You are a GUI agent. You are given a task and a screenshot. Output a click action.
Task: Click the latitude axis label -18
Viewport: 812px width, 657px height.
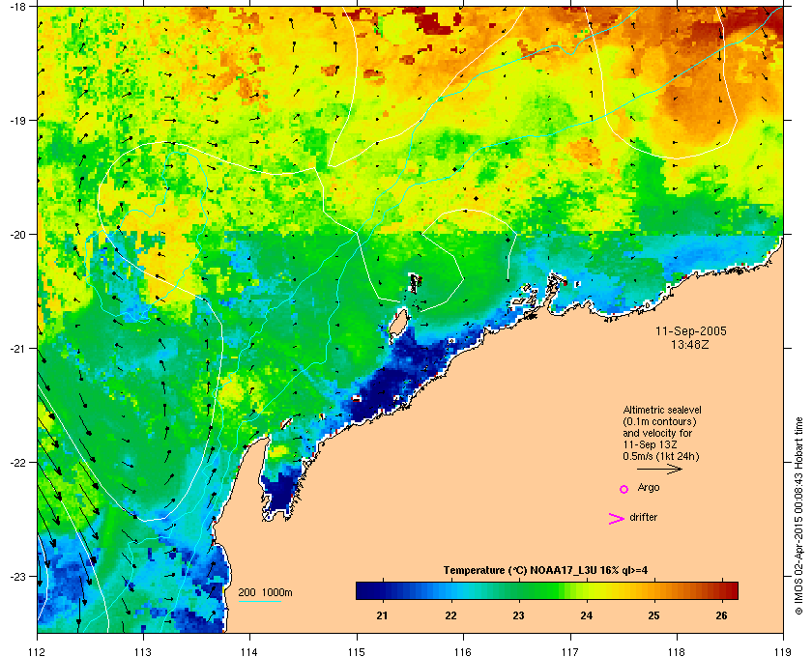[18, 6]
